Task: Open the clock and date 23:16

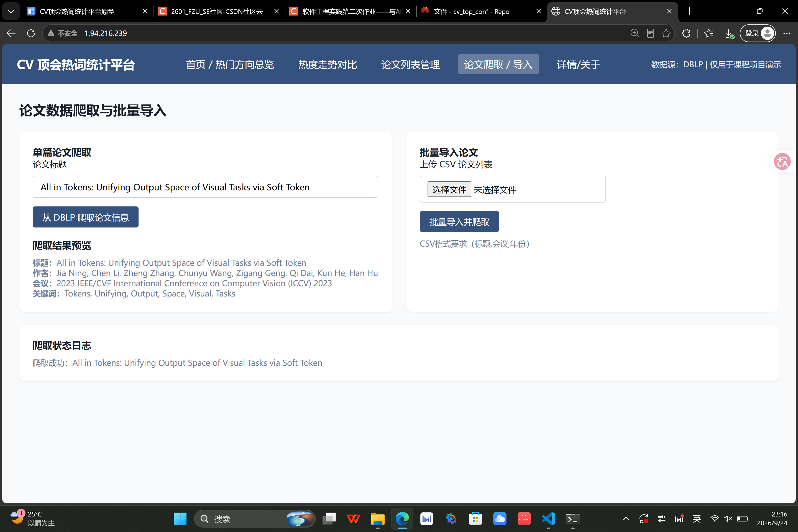Action: coord(771,518)
